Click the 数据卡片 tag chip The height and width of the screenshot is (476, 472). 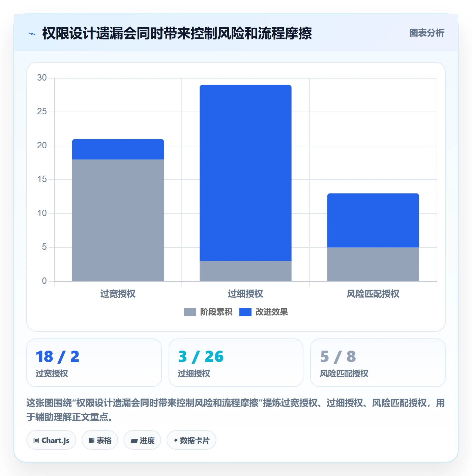(191, 440)
